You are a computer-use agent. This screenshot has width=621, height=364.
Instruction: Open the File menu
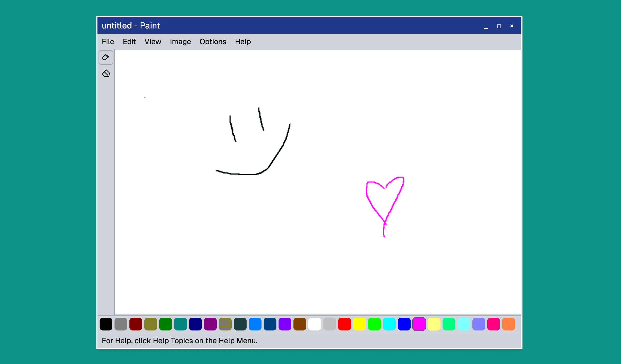pyautogui.click(x=108, y=42)
